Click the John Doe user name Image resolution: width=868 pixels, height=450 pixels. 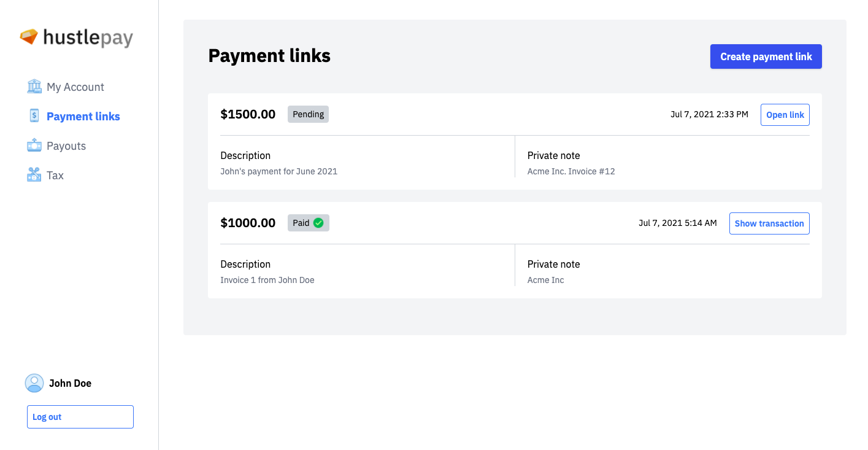click(70, 383)
